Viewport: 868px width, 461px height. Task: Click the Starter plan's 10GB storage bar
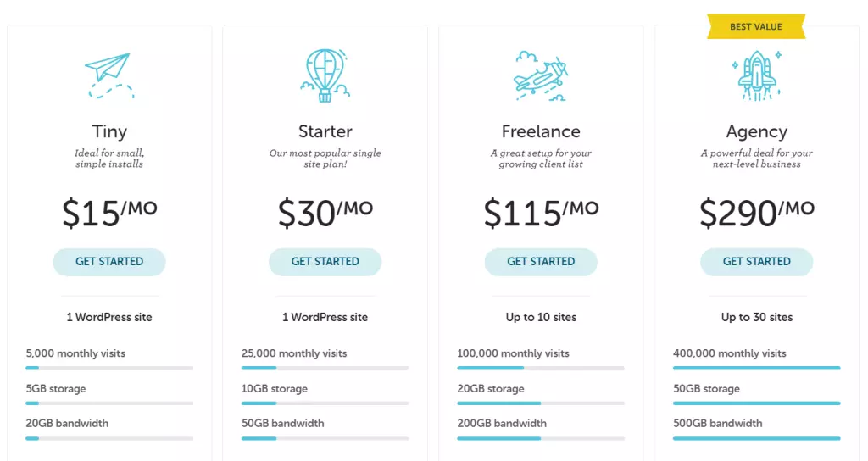[x=325, y=403]
